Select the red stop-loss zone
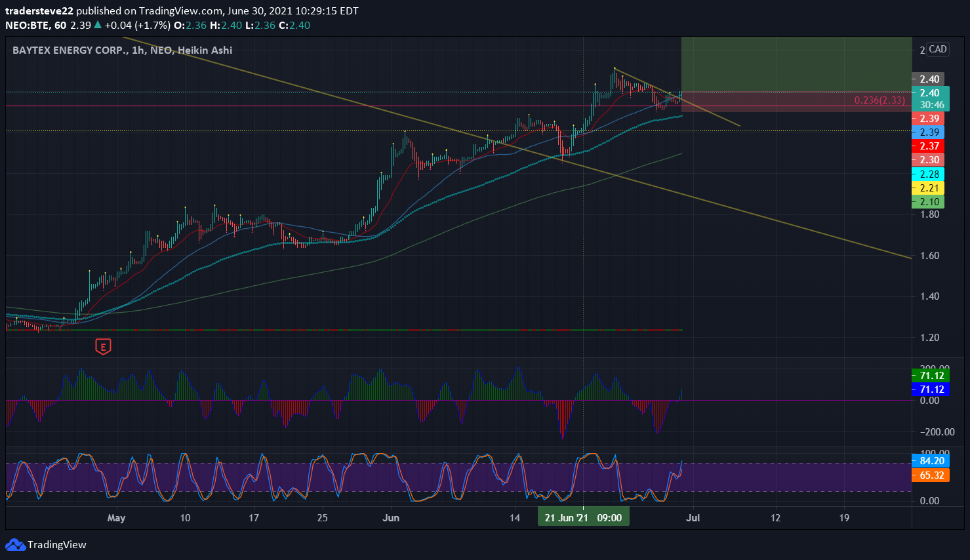Screen dimensions: 970x560 pos(796,102)
